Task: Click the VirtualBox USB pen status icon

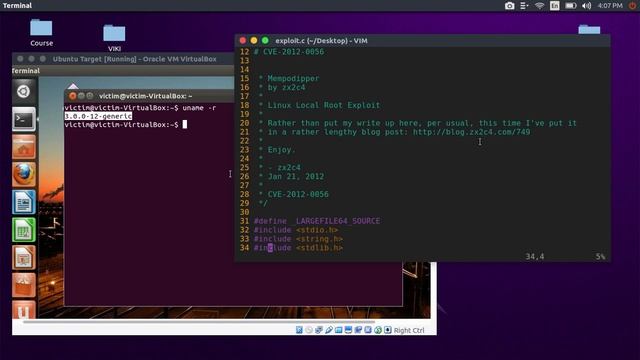Action: 329,330
